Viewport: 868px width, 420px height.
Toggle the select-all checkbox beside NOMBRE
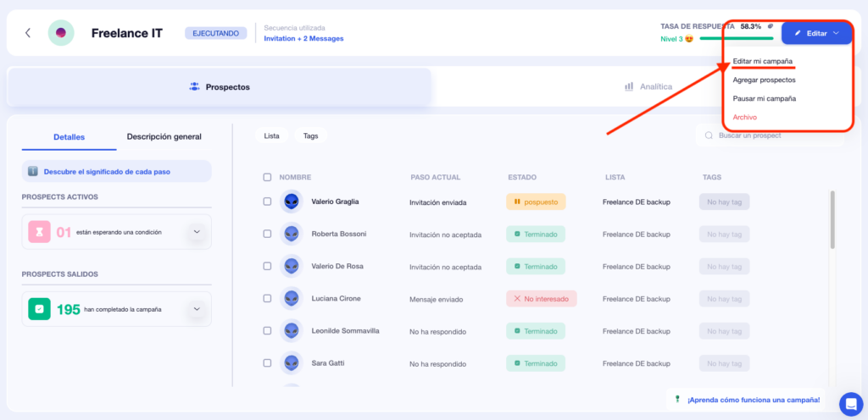click(267, 177)
